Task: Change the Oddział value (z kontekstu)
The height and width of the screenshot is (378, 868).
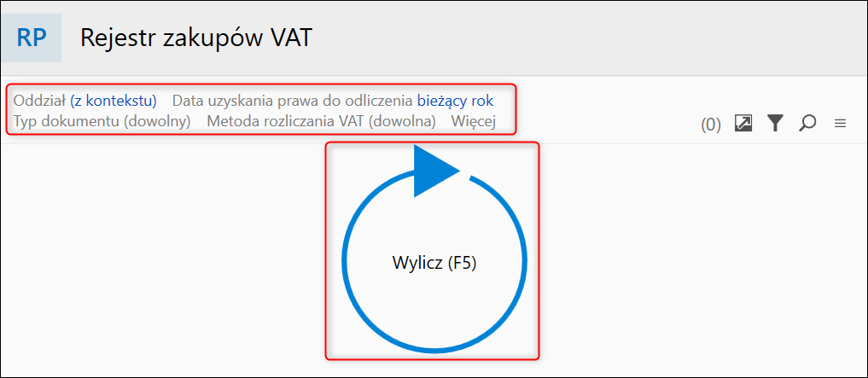Action: (x=114, y=100)
